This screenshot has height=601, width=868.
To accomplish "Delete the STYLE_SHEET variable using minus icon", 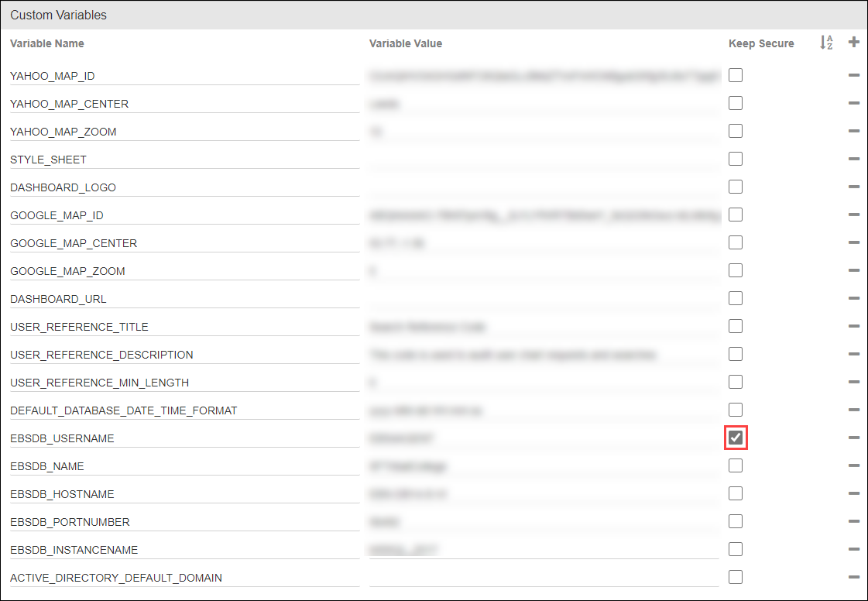I will click(x=854, y=159).
